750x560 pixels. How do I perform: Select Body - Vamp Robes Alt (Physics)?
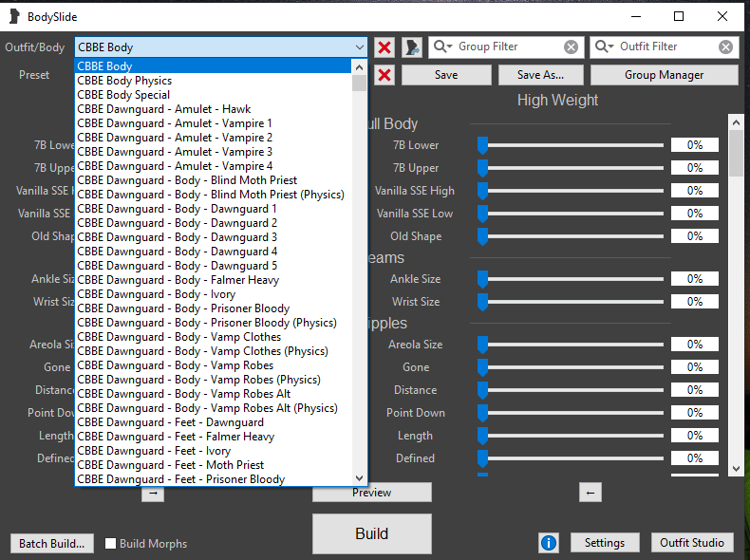[x=214, y=408]
